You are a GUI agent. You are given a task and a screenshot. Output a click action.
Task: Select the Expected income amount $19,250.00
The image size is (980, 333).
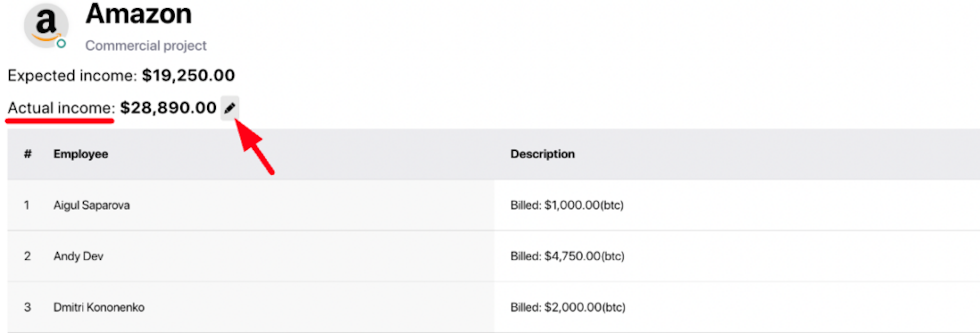[x=189, y=75]
